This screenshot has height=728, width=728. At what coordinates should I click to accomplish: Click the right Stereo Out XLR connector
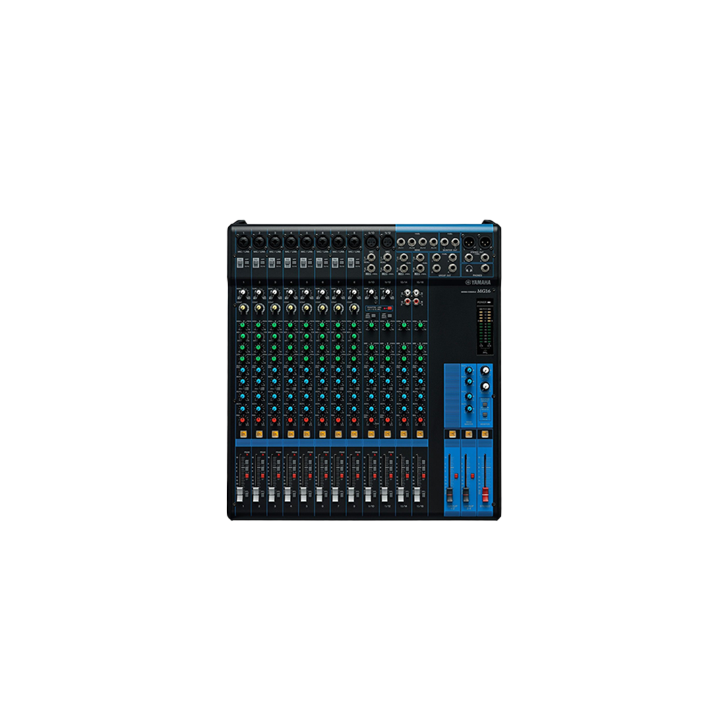pyautogui.click(x=485, y=242)
